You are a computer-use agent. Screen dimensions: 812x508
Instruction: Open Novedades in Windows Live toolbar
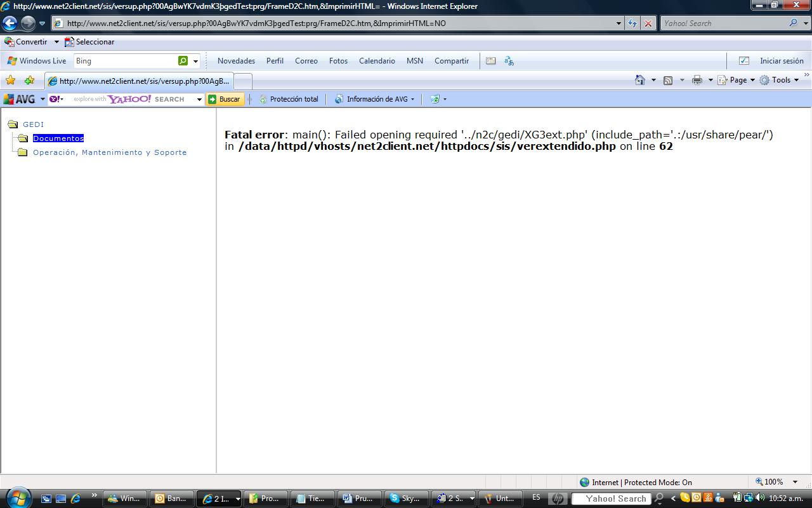pos(236,61)
